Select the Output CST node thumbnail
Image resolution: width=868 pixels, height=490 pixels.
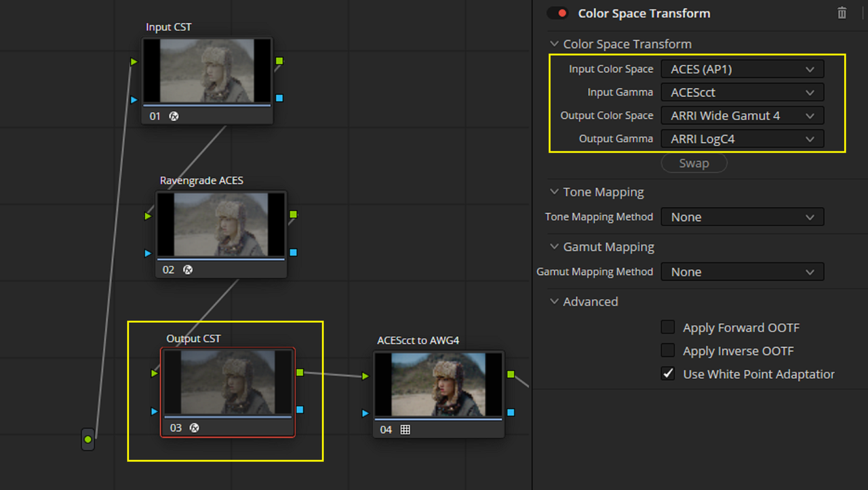pyautogui.click(x=228, y=381)
